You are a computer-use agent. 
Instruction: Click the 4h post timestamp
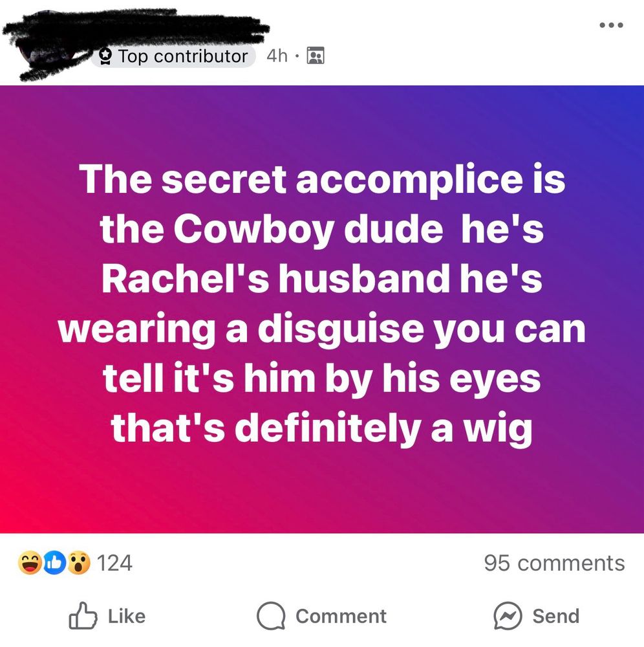(277, 56)
